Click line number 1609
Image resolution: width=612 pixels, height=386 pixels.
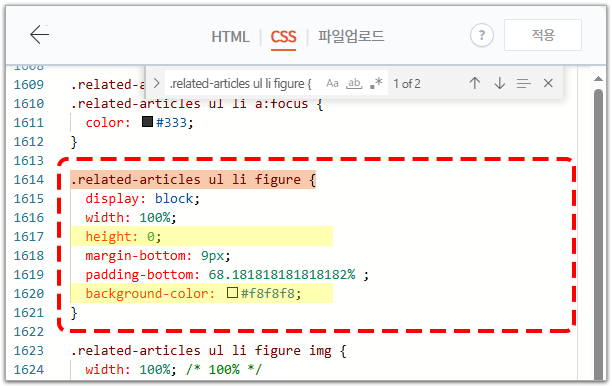(x=29, y=84)
